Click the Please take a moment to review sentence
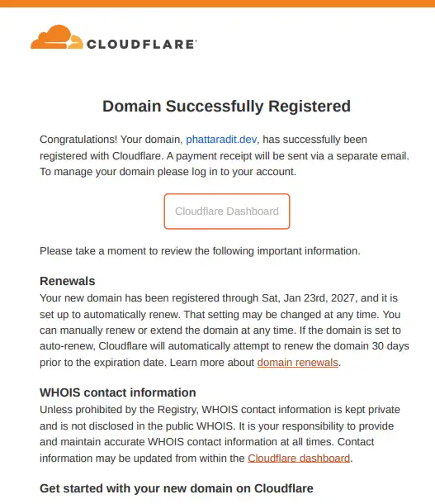 tap(200, 250)
